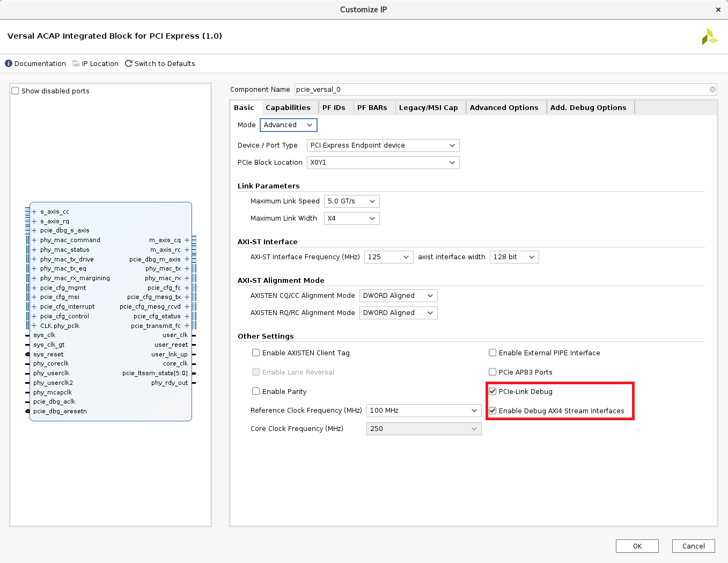
Task: Expand the s_axis_rq port plus icon
Action: (x=34, y=222)
